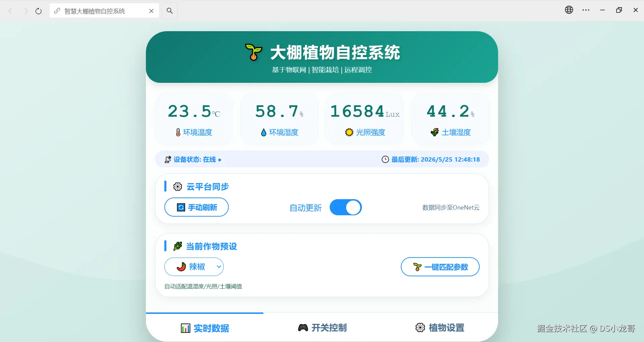Click the leaf icon beside 当前作物预设
Image resolution: width=644 pixels, height=342 pixels.
(178, 246)
